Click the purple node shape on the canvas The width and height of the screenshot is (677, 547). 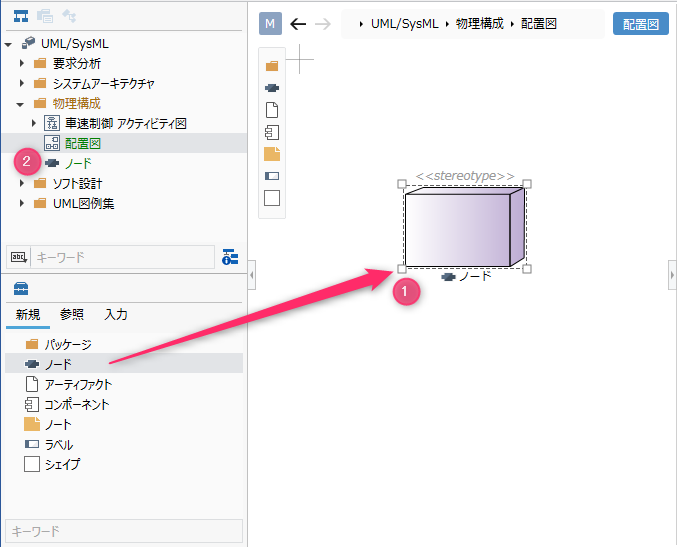[x=465, y=227]
